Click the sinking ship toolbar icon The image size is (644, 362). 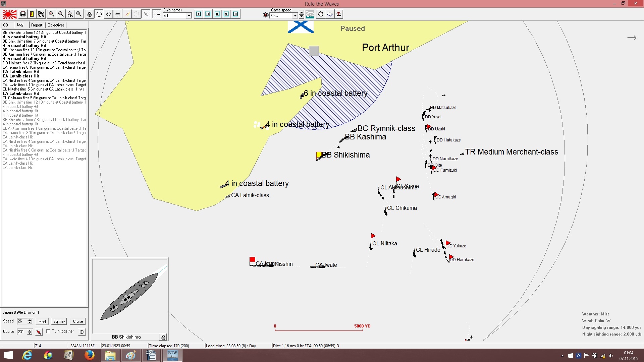click(x=339, y=14)
